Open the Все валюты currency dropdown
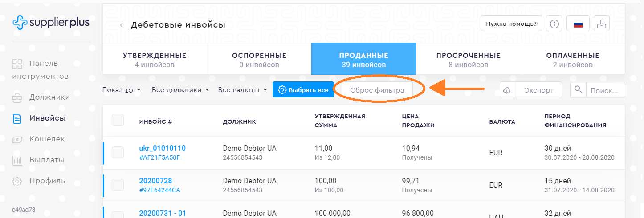The width and height of the screenshot is (644, 218). pos(242,90)
